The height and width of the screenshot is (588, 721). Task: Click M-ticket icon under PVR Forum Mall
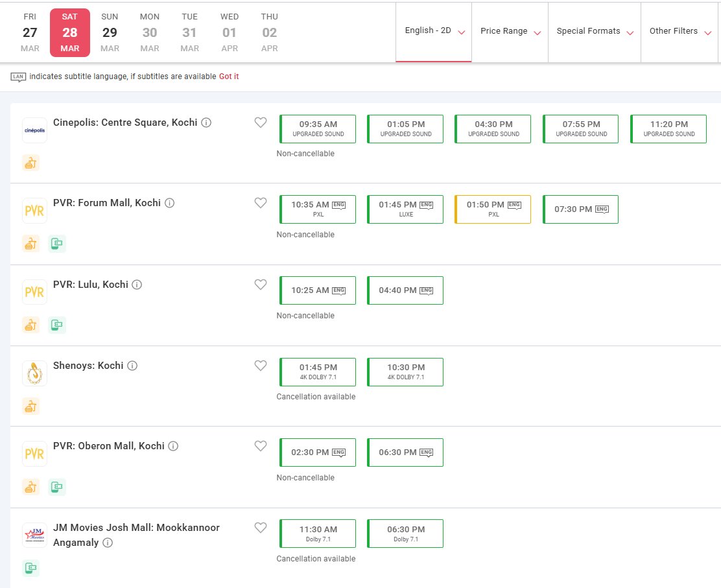point(57,244)
